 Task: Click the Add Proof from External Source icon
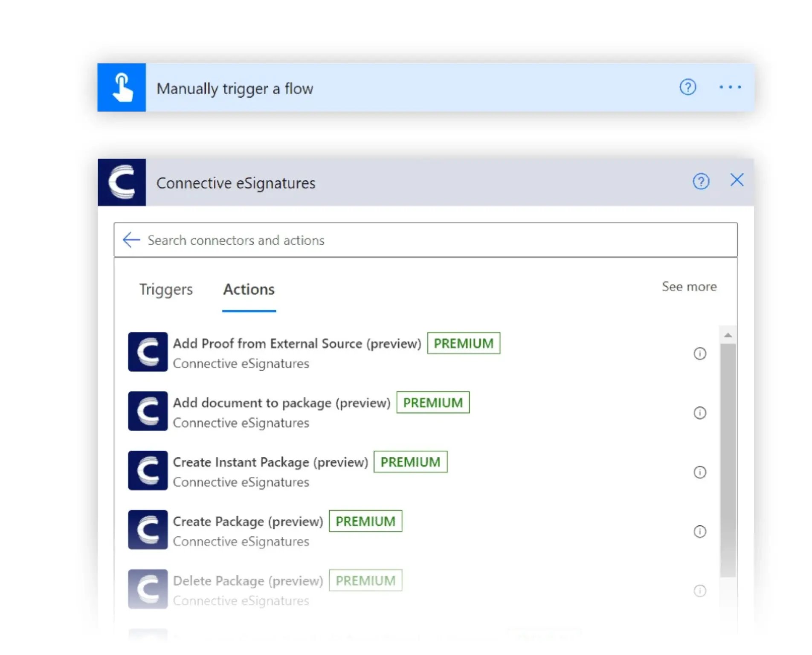(148, 352)
